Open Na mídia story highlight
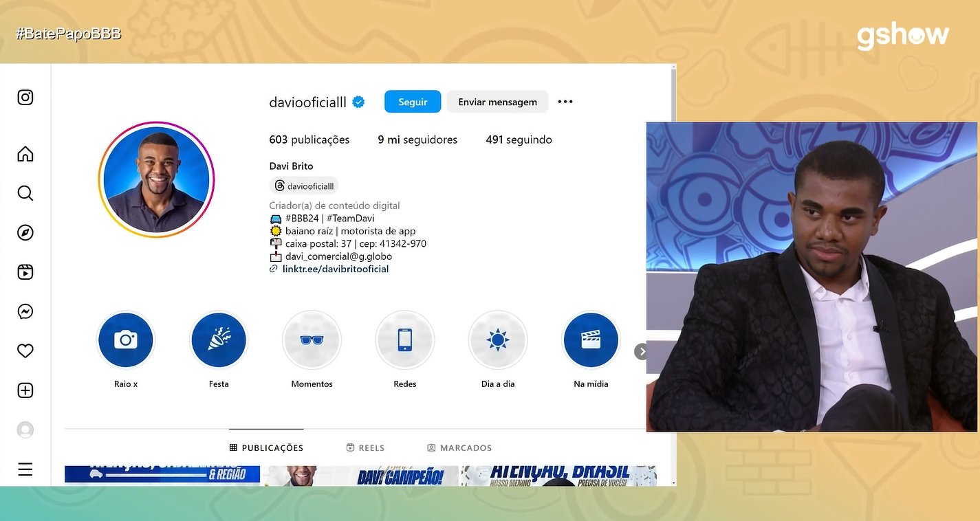This screenshot has height=521, width=980. tap(591, 340)
